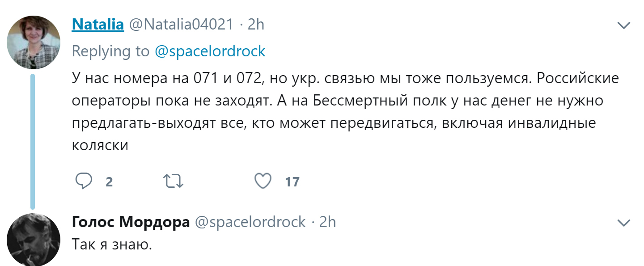This screenshot has height=266, width=644.
Task: Open Natalia's profile picture
Action: [34, 42]
